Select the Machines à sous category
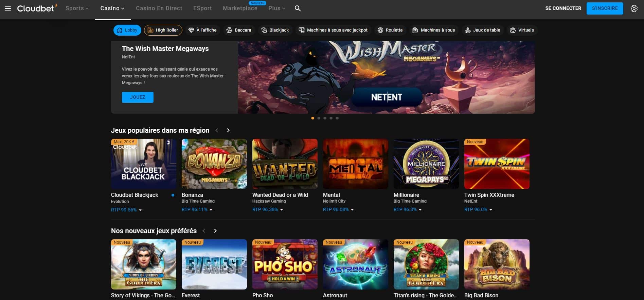644x300 pixels. [434, 30]
